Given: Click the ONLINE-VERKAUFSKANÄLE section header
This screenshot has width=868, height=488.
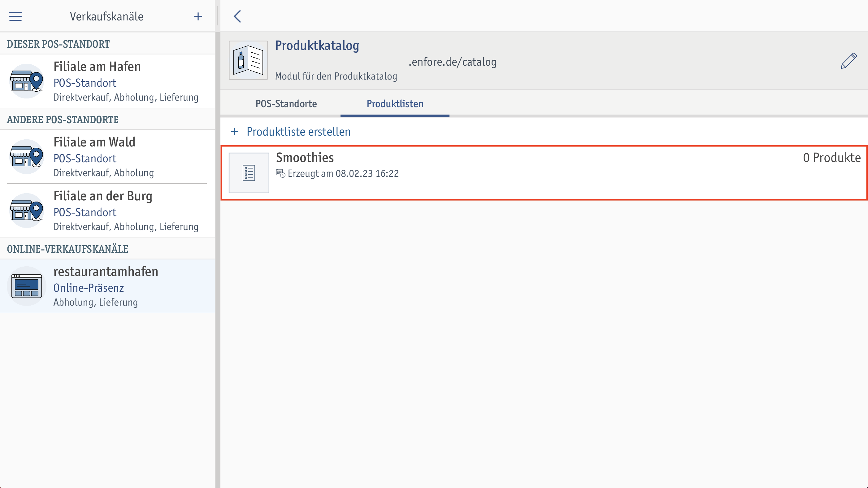Looking at the screenshot, I should click(67, 249).
